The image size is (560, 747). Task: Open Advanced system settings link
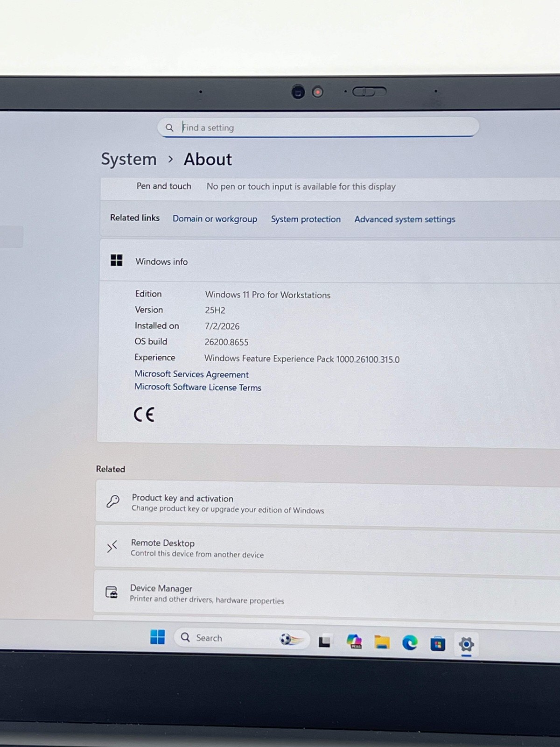coord(405,219)
